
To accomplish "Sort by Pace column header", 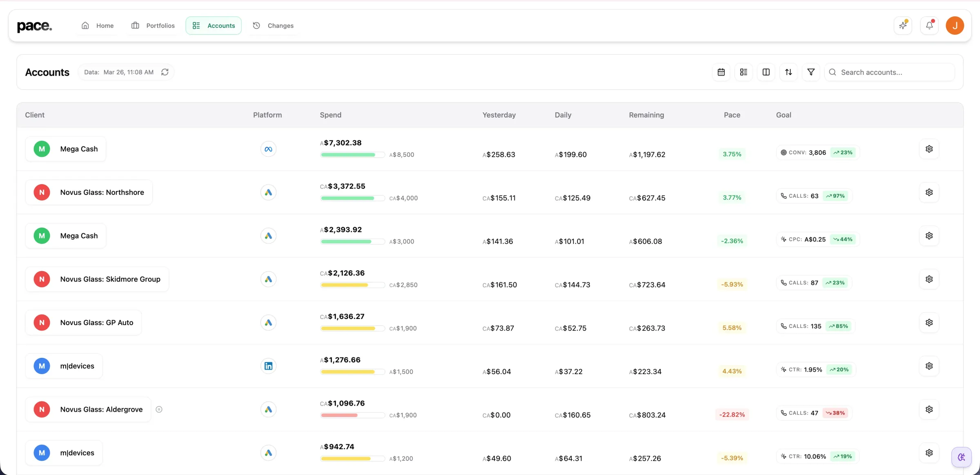I will [x=732, y=115].
